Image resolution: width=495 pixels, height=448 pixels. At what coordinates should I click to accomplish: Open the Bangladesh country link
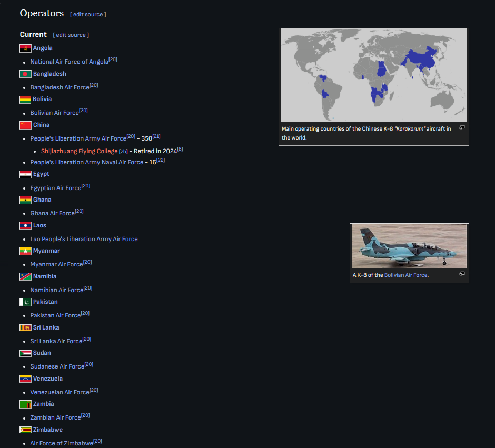pos(49,74)
